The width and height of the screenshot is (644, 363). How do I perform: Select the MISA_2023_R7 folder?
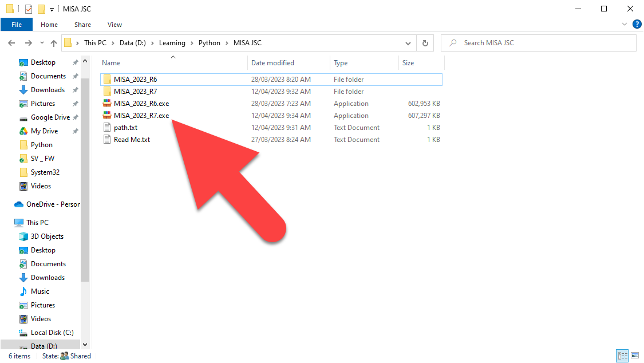(135, 91)
